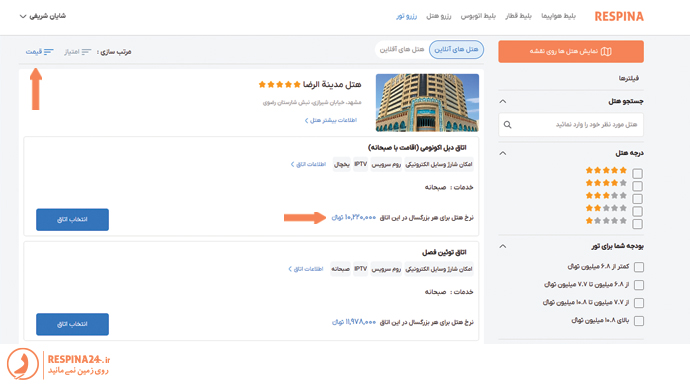Click the hotel address text in مشهد
This screenshot has height=385, width=690.
[312, 103]
